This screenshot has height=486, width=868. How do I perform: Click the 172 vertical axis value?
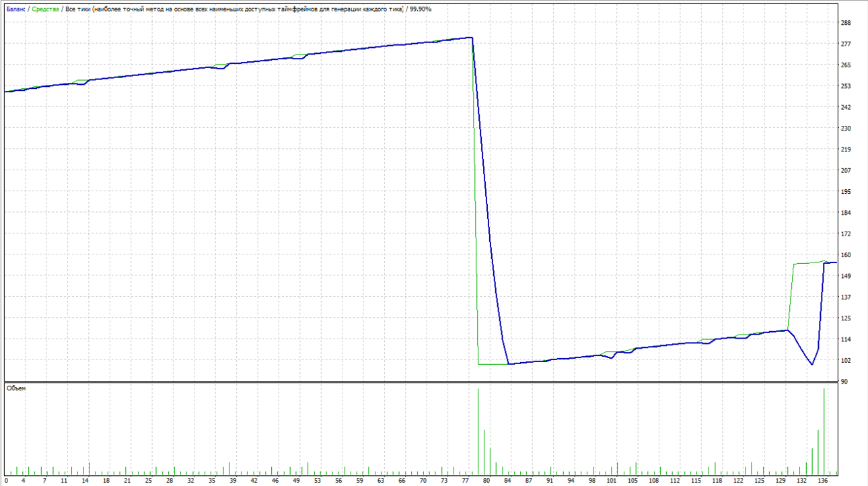click(x=846, y=234)
